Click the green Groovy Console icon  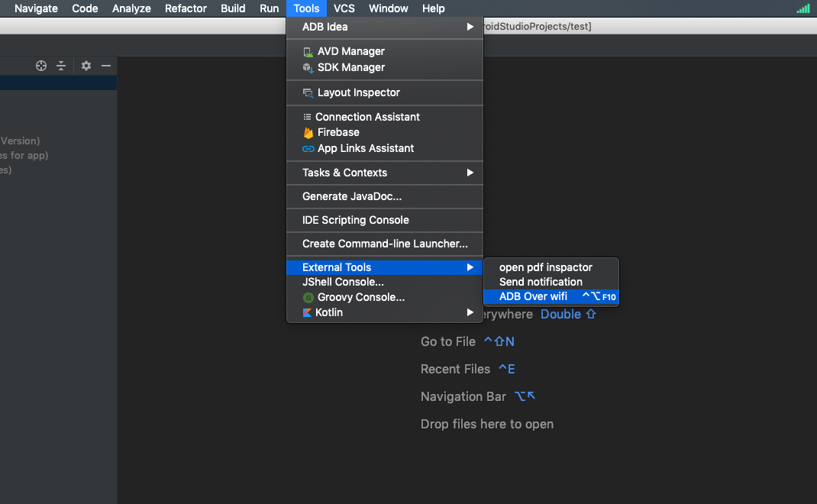(x=308, y=298)
